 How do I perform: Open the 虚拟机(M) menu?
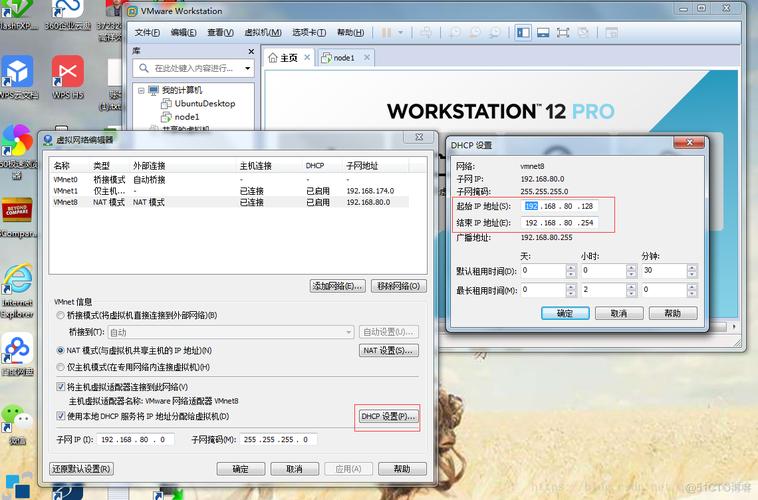pos(262,32)
